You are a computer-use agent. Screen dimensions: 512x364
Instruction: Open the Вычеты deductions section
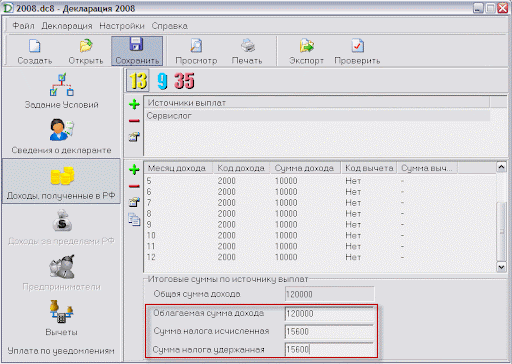pyautogui.click(x=62, y=318)
